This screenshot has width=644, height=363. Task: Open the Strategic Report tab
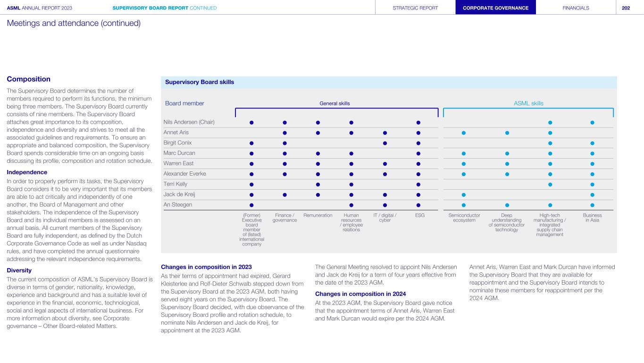coord(415,8)
